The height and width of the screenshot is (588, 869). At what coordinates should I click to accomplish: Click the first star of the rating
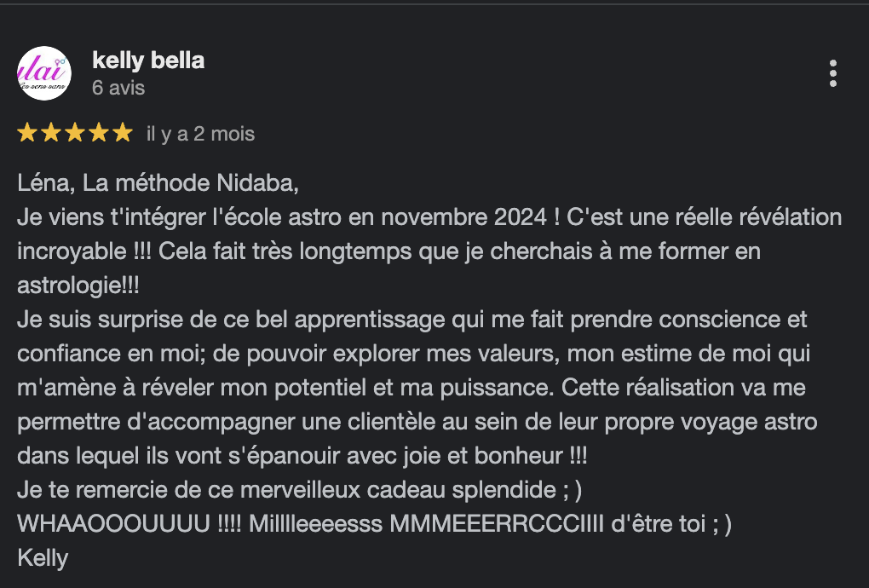27,133
